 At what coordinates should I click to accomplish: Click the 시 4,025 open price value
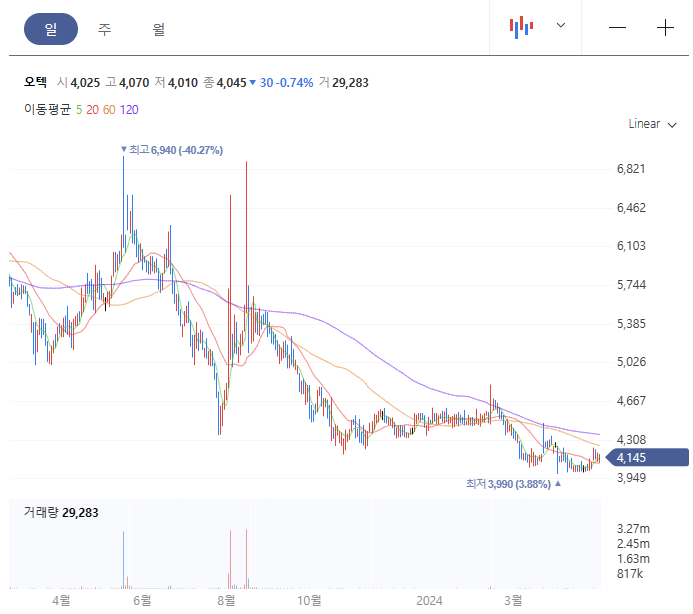pyautogui.click(x=78, y=83)
